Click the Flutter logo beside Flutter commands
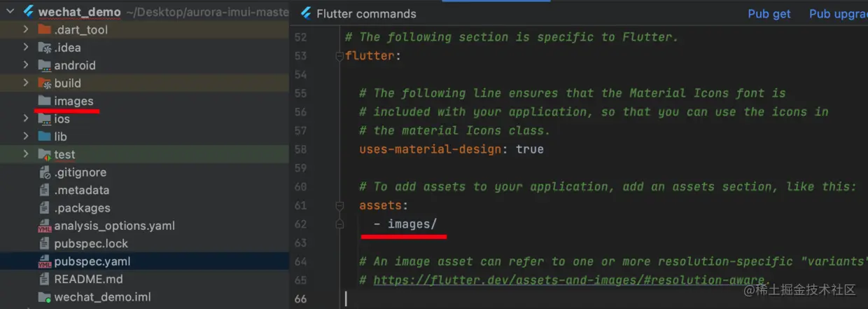The width and height of the screenshot is (868, 309). 305,13
